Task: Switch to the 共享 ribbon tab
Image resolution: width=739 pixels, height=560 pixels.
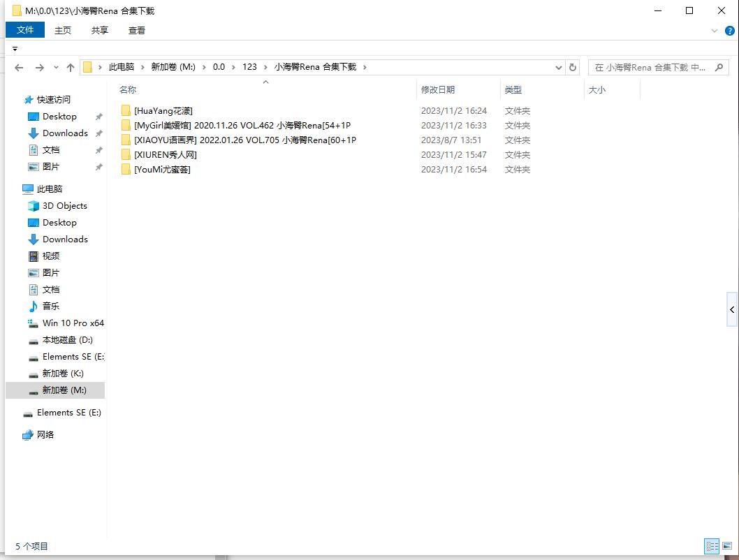Action: (x=100, y=30)
